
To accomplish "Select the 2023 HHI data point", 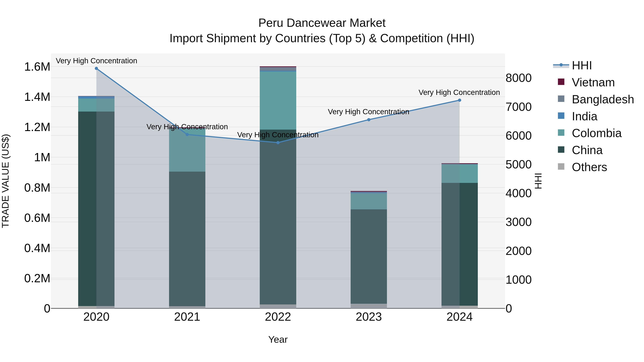I will [x=369, y=120].
